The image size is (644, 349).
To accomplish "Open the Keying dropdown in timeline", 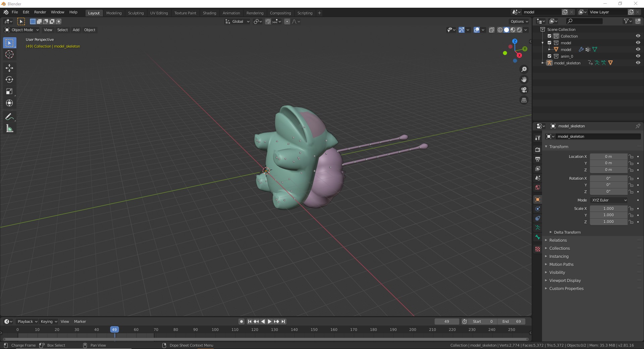I will tap(49, 322).
